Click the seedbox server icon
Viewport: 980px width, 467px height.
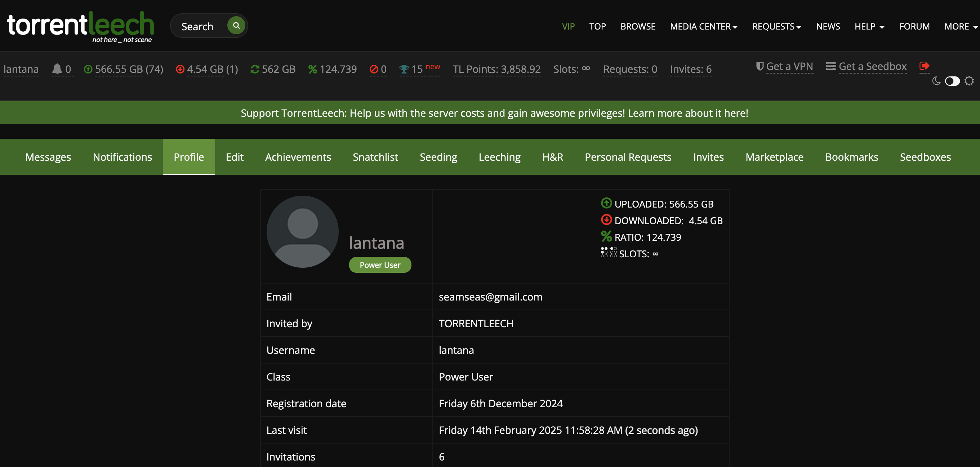pos(831,66)
